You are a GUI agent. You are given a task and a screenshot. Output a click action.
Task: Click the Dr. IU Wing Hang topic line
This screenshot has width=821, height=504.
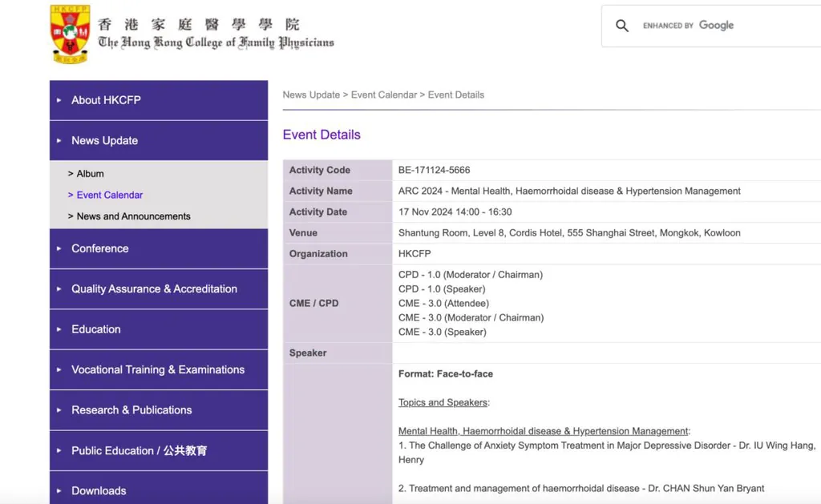(607, 453)
